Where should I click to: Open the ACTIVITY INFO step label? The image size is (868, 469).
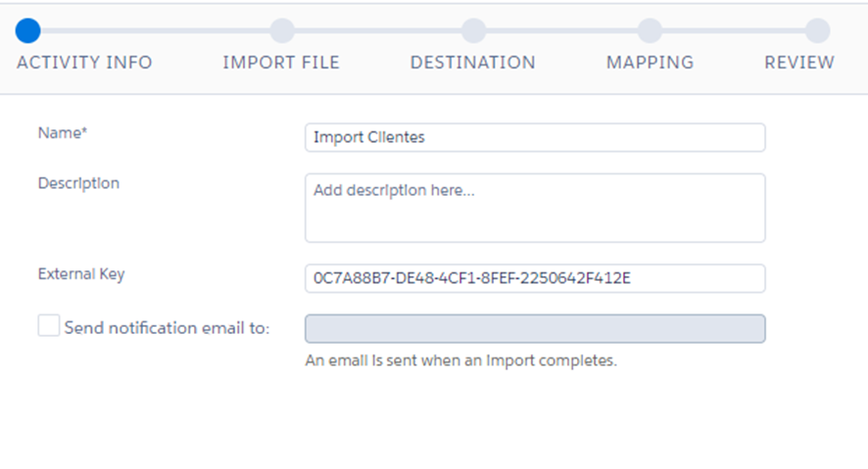(x=84, y=63)
